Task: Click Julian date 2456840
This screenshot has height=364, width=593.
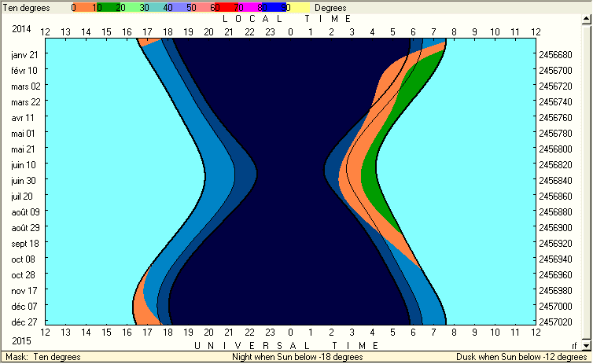Action: 555,181
